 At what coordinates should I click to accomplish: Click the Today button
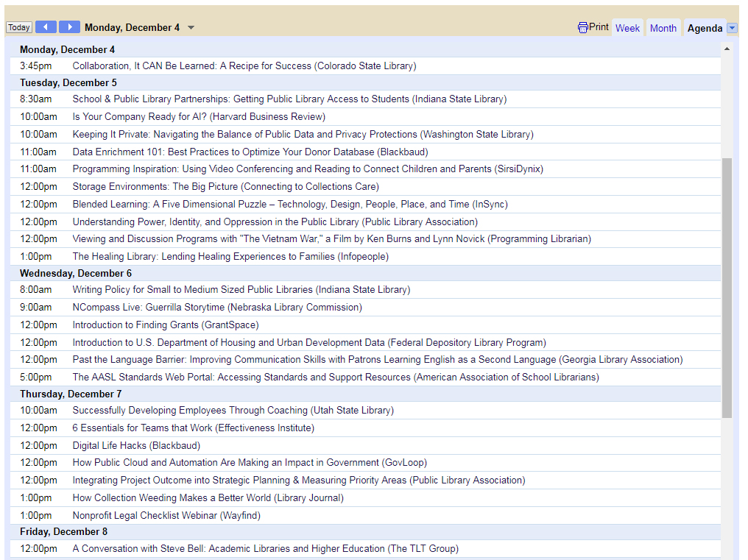tap(19, 27)
